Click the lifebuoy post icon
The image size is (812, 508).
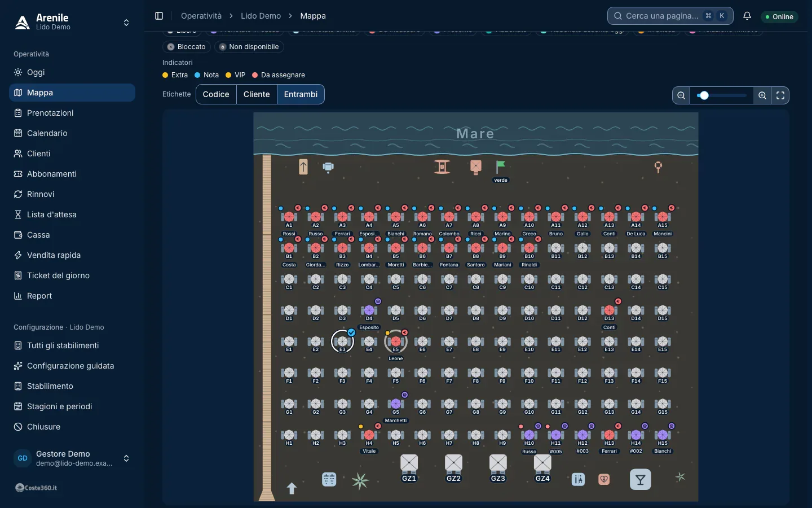(658, 167)
